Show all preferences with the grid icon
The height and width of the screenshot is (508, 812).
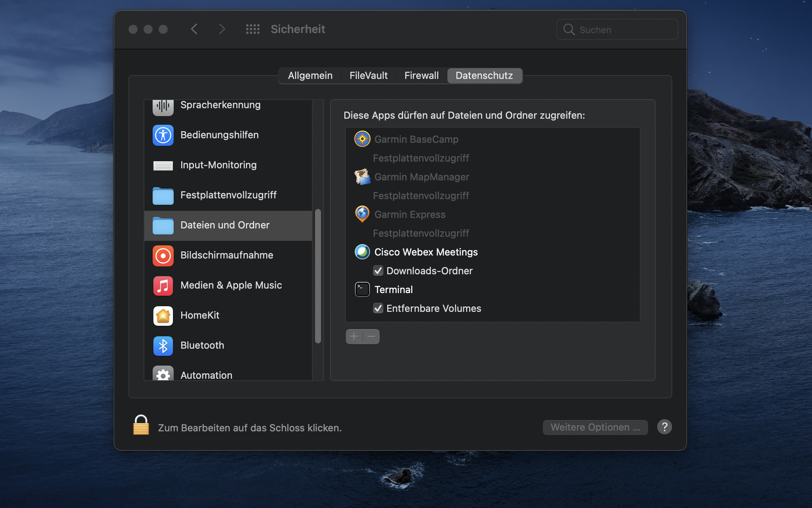(253, 29)
